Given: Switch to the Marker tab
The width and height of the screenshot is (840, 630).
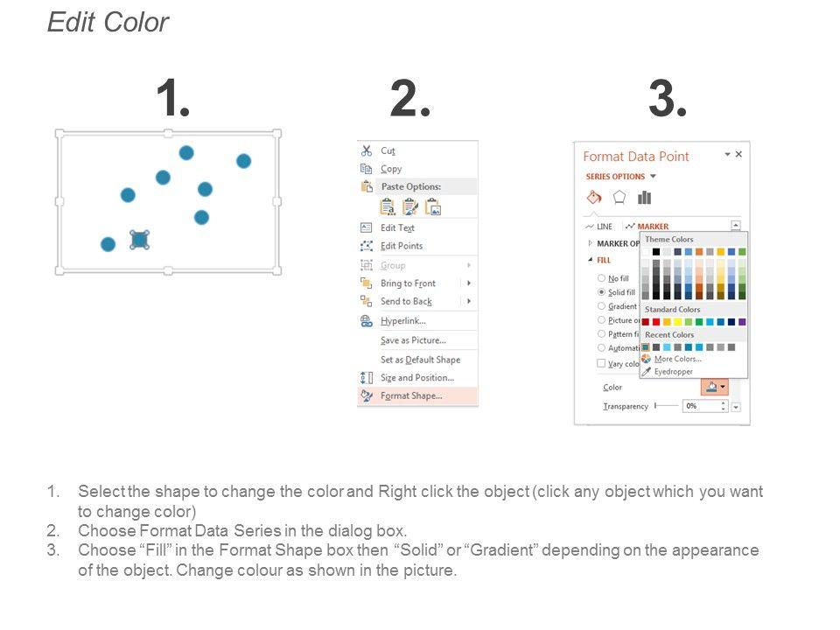Looking at the screenshot, I should tap(653, 227).
